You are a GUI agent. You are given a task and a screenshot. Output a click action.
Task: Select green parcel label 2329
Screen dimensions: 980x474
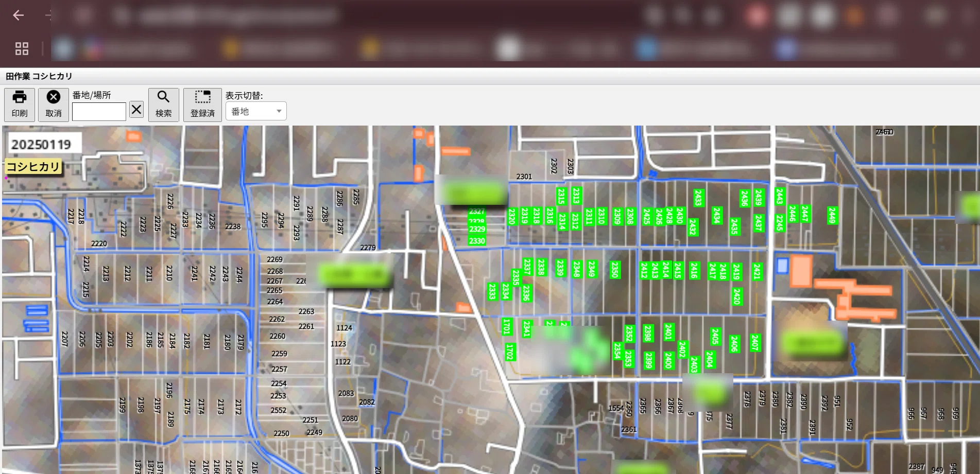[477, 229]
